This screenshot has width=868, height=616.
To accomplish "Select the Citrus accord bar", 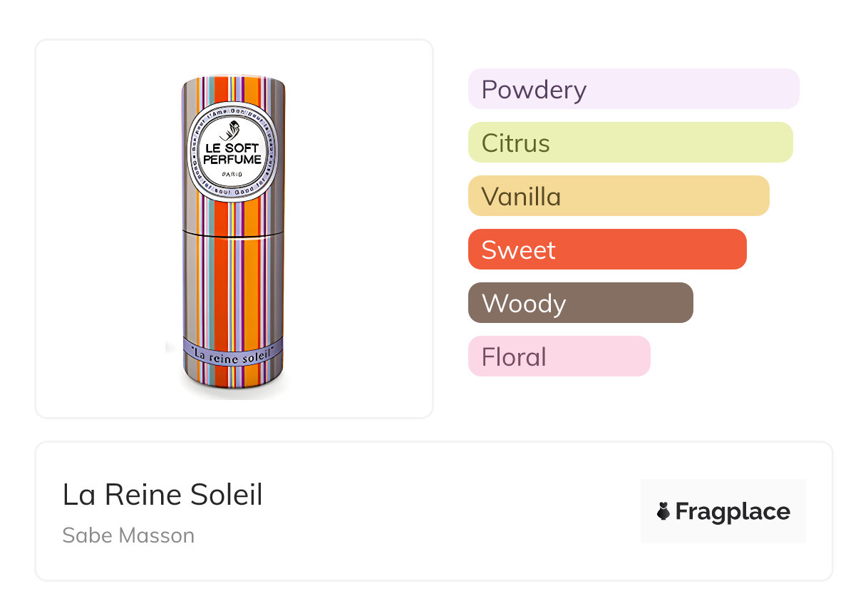I will [x=630, y=143].
